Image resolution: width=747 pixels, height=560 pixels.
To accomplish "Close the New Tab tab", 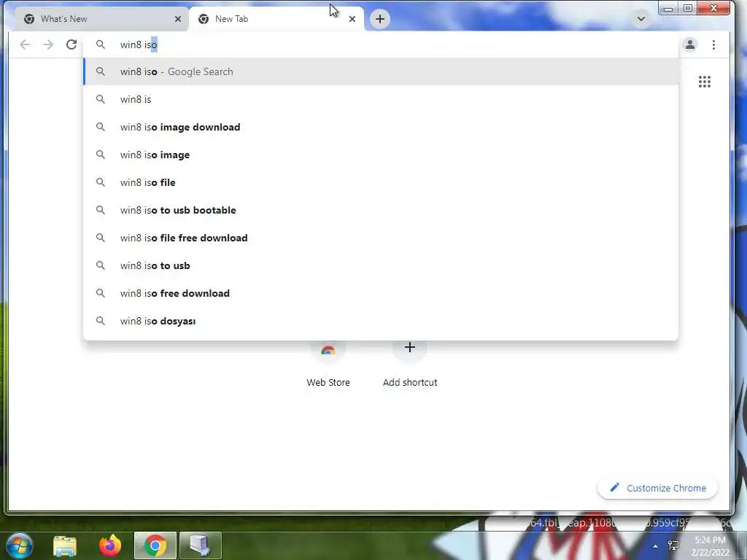I will tap(352, 19).
